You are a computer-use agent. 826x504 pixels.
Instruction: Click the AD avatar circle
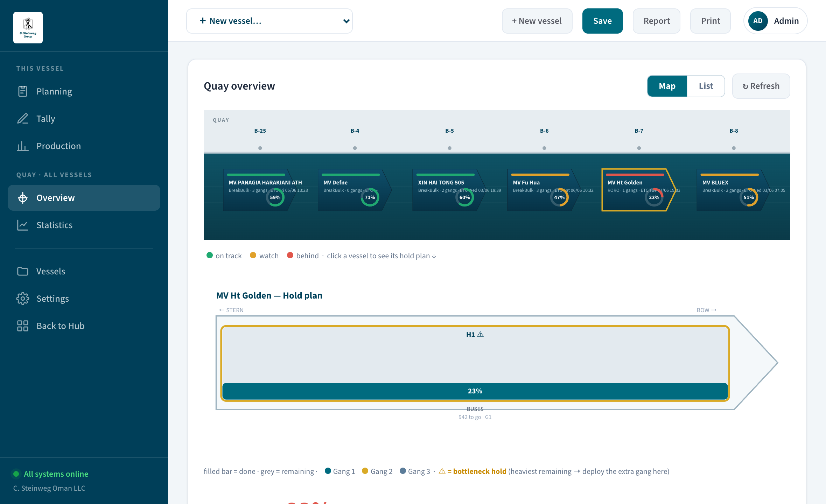(758, 21)
